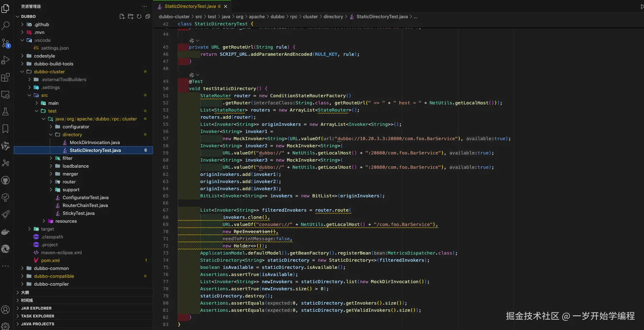Viewport: 644px width, 330px height.
Task: Select StaticDirectoryTest.java in file tree
Action: click(83, 150)
